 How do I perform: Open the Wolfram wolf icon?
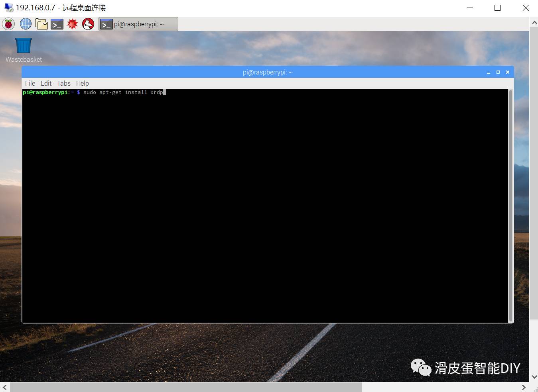point(88,24)
